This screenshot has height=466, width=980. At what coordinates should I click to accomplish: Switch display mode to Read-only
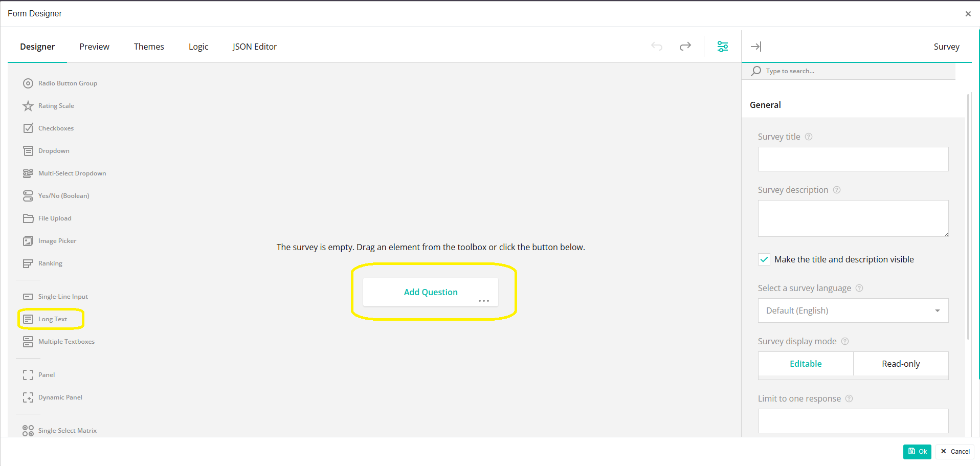[900, 364]
